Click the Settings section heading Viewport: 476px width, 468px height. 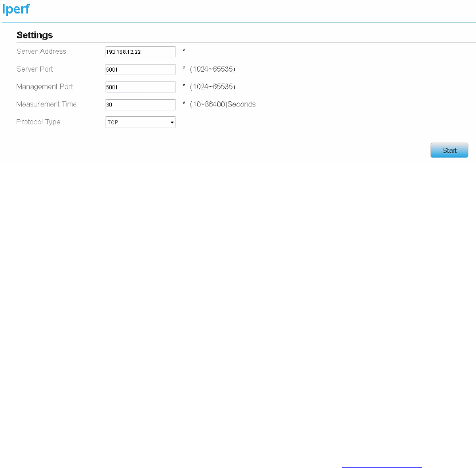(x=34, y=35)
